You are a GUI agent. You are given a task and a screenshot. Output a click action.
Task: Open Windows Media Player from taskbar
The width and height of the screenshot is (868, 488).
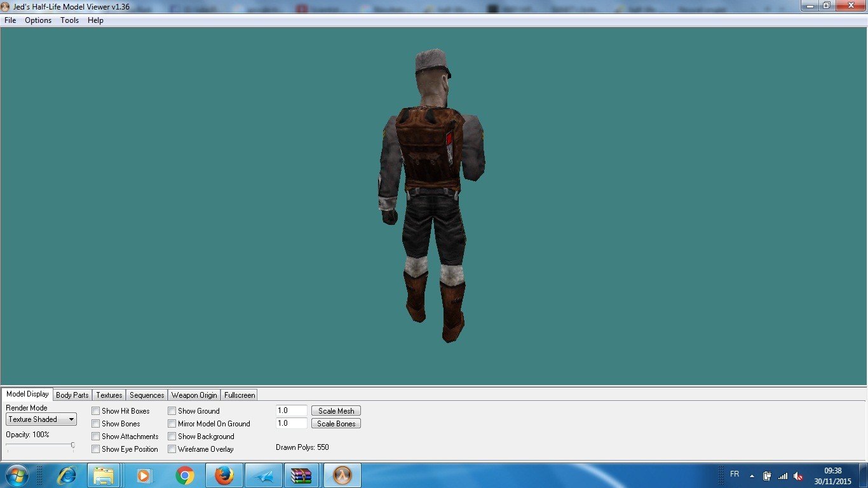click(x=144, y=475)
